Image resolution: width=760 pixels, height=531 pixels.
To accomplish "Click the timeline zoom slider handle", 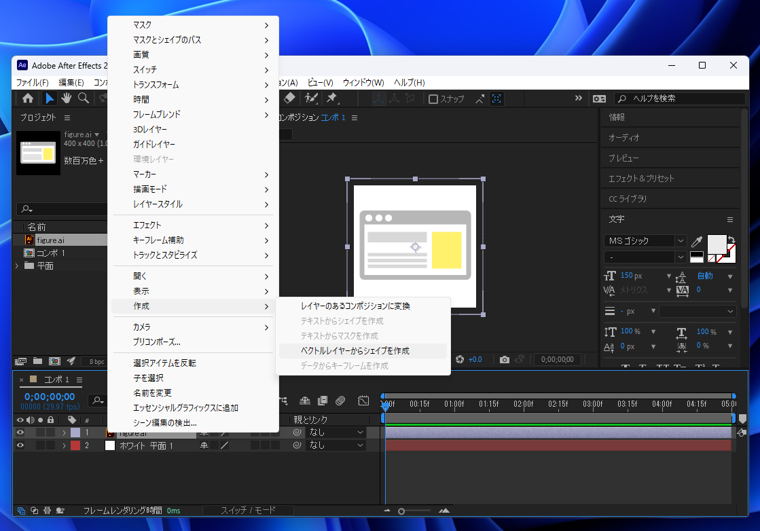I will pos(401,511).
